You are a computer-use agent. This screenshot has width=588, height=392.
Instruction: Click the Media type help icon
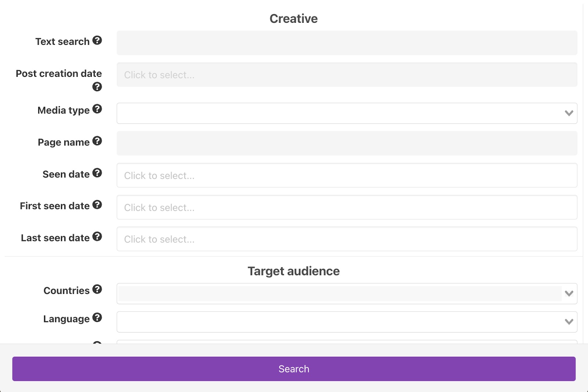[x=97, y=109]
